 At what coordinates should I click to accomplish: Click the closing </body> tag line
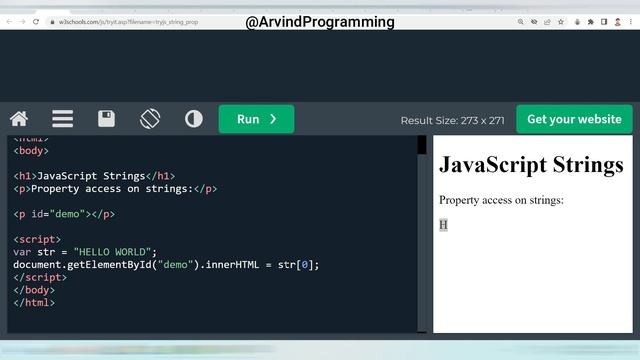click(x=34, y=290)
